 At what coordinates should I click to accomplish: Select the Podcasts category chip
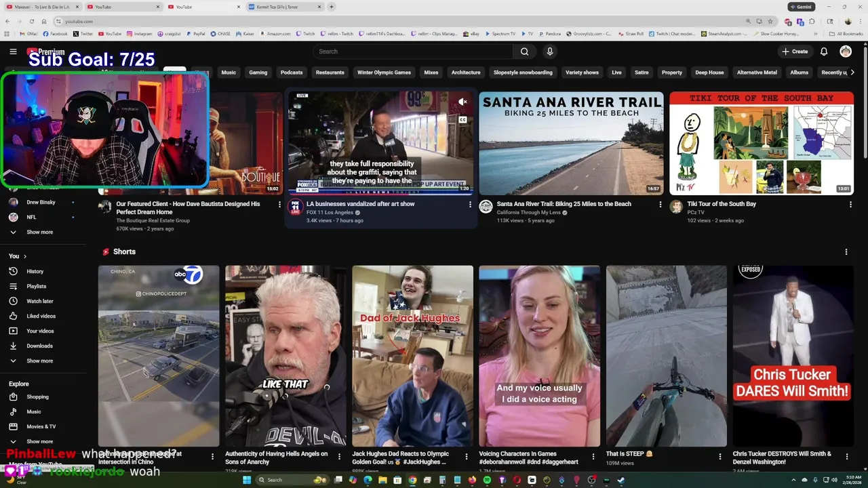(x=292, y=73)
